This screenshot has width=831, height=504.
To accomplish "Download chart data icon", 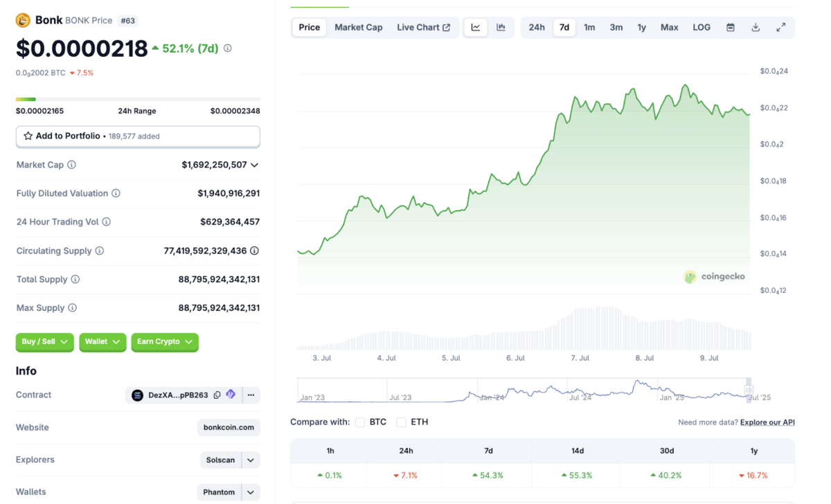I will [x=756, y=28].
